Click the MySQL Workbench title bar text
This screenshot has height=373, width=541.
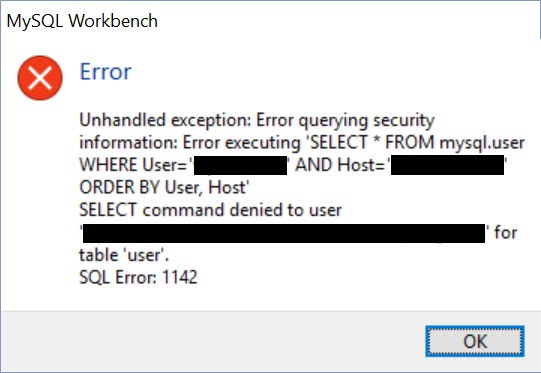[82, 21]
